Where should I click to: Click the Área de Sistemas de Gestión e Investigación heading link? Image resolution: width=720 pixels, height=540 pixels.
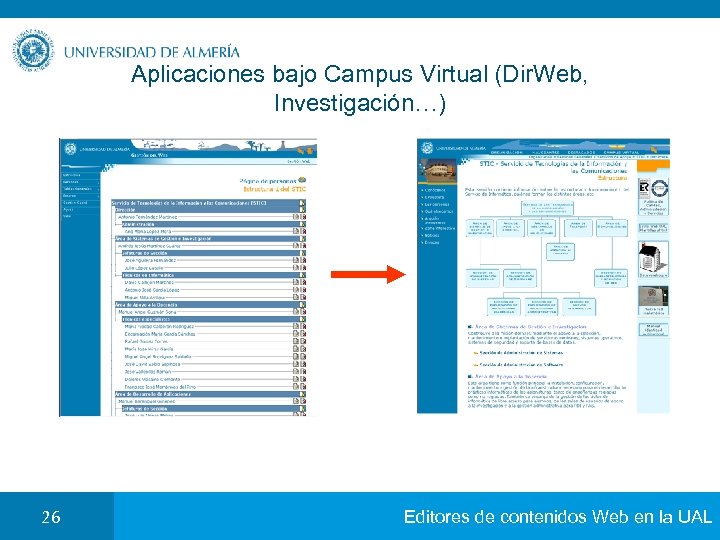pyautogui.click(x=530, y=327)
